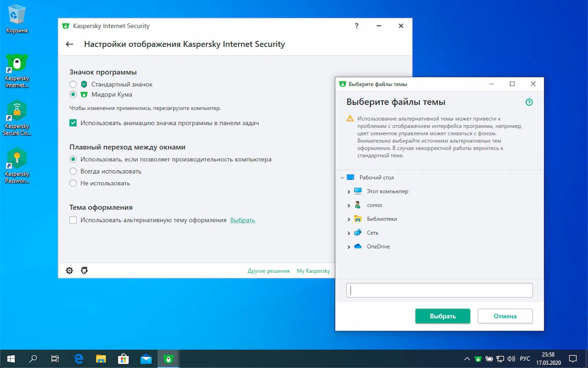
Task: Collapse the Рабочий стол tree node
Action: (x=341, y=177)
